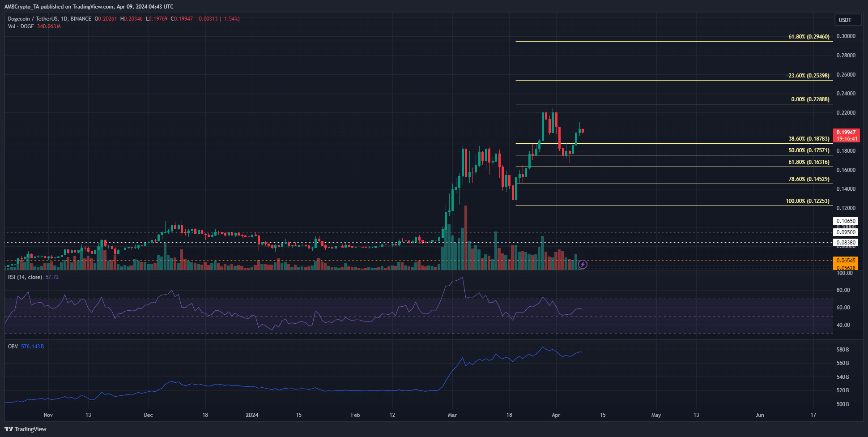Select the -61.80% (0.29460) Fibonacci label

pos(808,37)
